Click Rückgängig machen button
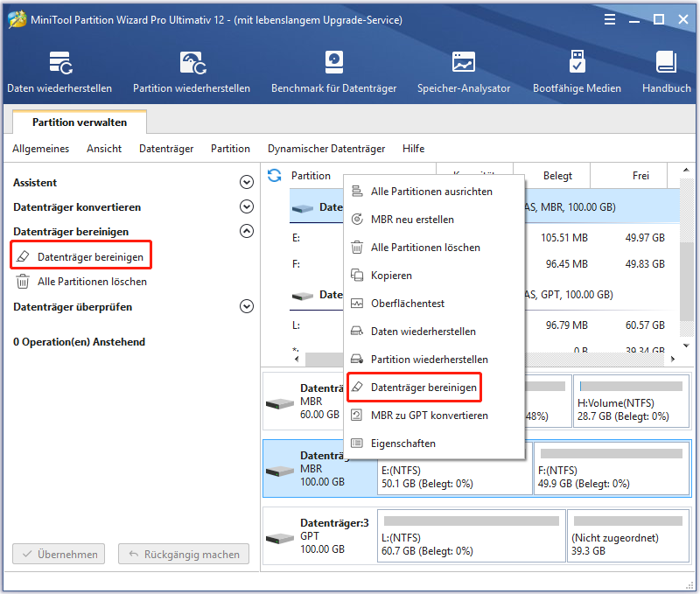 coord(184,554)
